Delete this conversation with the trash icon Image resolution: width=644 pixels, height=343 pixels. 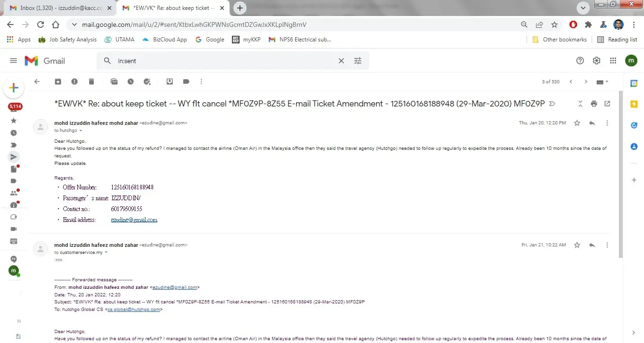(x=91, y=82)
